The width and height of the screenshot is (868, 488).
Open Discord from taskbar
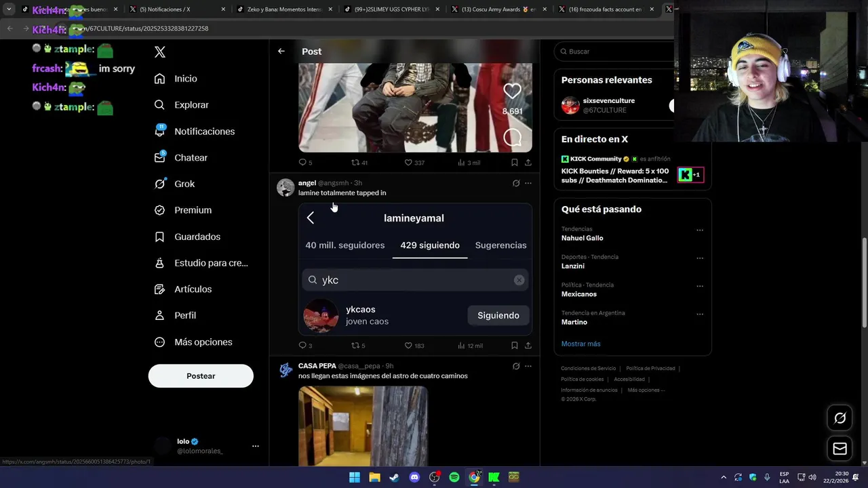click(x=414, y=477)
